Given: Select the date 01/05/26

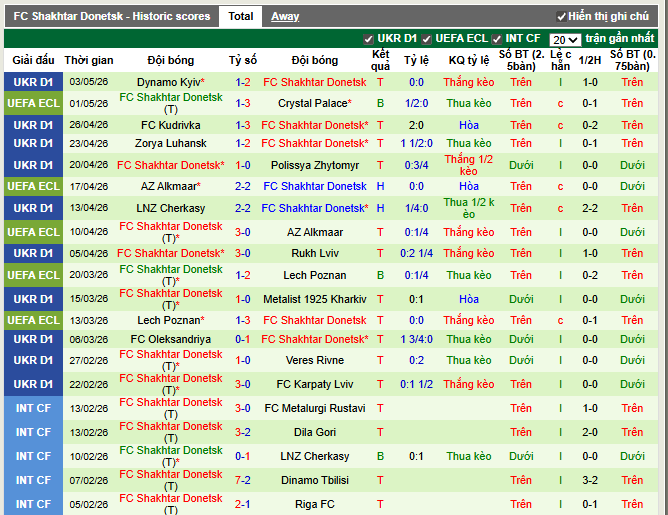Looking at the screenshot, I should pos(89,103).
